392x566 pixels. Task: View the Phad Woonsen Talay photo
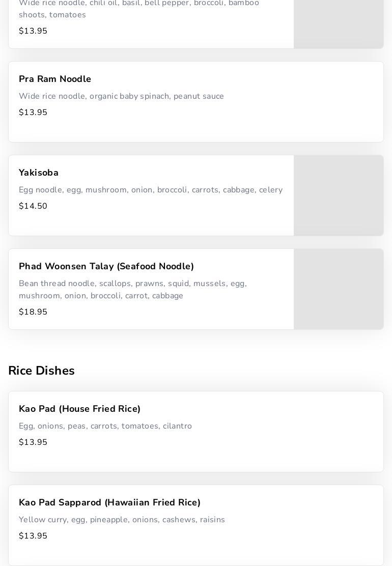[339, 289]
